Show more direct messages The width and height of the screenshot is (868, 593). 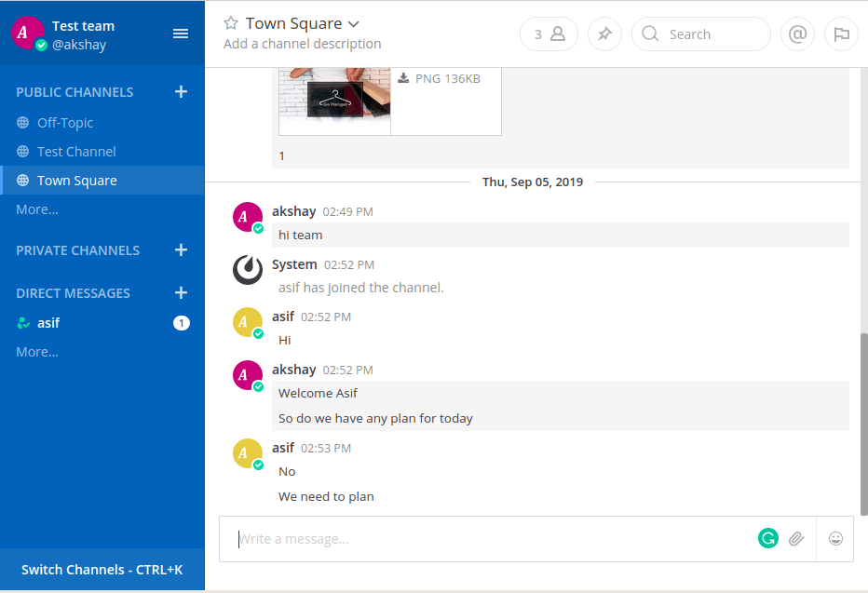[x=37, y=352]
